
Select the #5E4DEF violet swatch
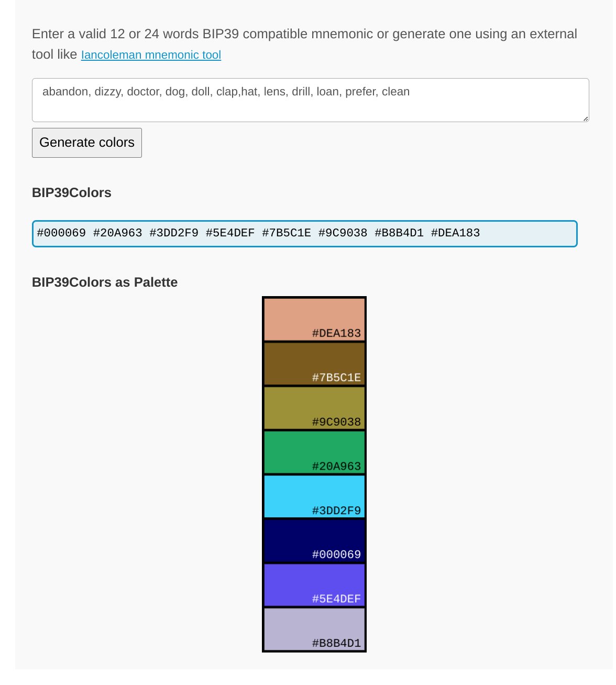(x=314, y=585)
